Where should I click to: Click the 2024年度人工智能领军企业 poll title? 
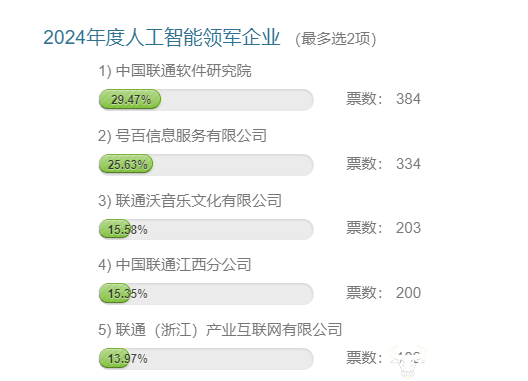click(x=162, y=37)
